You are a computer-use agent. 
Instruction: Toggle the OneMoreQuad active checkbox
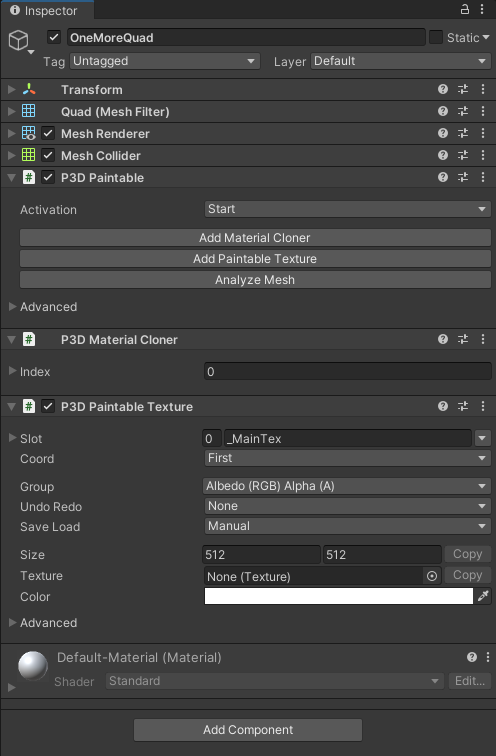(54, 37)
